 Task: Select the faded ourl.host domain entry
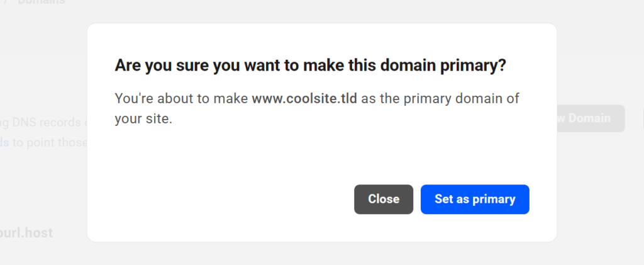26,233
